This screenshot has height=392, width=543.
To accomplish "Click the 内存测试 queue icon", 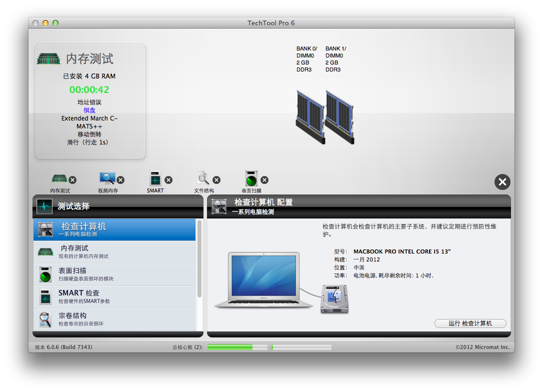I will tap(59, 178).
